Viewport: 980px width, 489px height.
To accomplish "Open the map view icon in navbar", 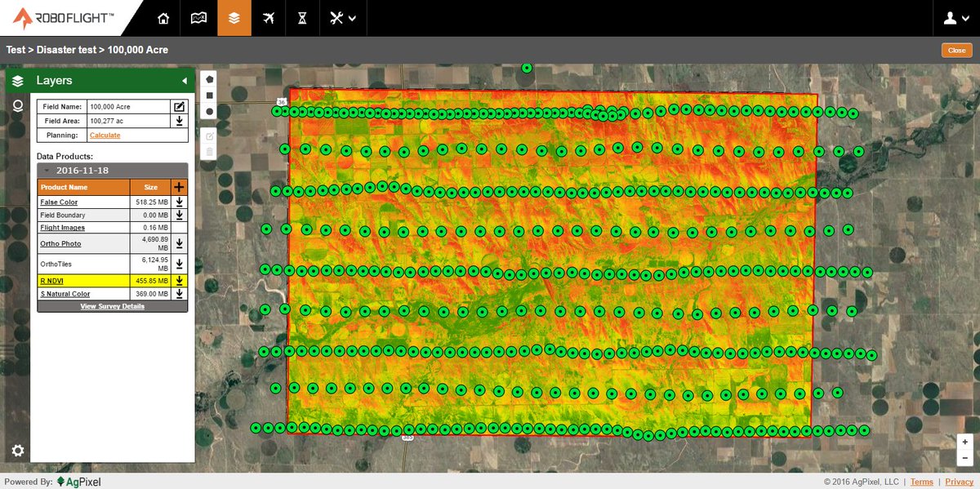I will (198, 18).
